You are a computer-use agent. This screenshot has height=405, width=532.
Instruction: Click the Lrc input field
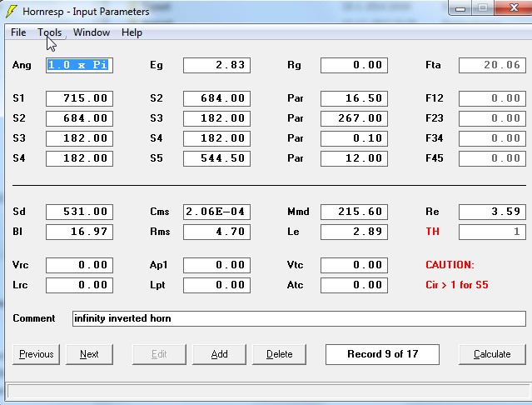click(79, 285)
